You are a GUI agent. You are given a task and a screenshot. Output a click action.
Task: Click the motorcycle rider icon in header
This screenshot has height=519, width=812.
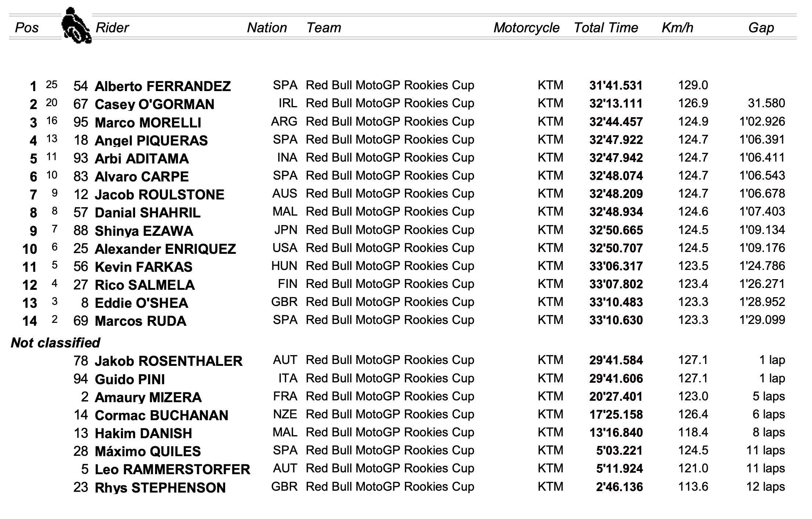click(x=76, y=25)
